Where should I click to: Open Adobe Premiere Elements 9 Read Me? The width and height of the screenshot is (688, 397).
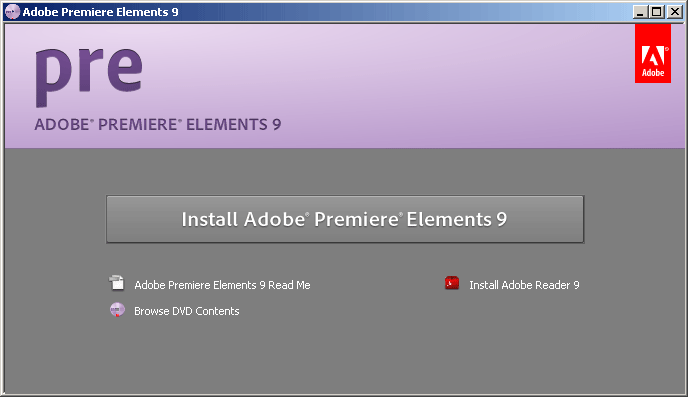222,285
